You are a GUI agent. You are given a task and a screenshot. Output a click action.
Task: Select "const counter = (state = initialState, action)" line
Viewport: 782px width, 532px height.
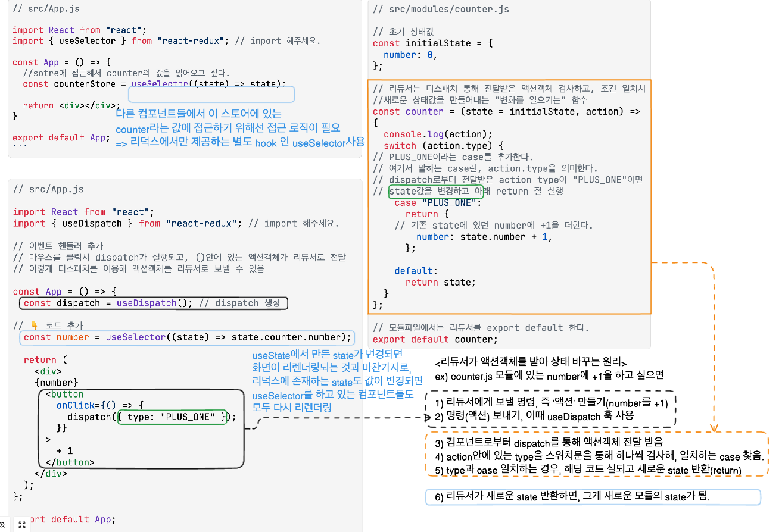tap(506, 111)
